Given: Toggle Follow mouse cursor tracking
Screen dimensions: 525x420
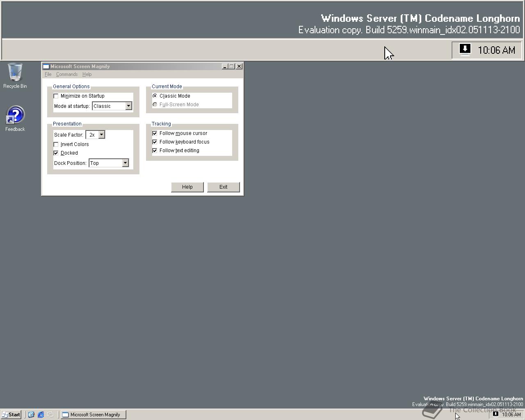Looking at the screenshot, I should (x=155, y=133).
